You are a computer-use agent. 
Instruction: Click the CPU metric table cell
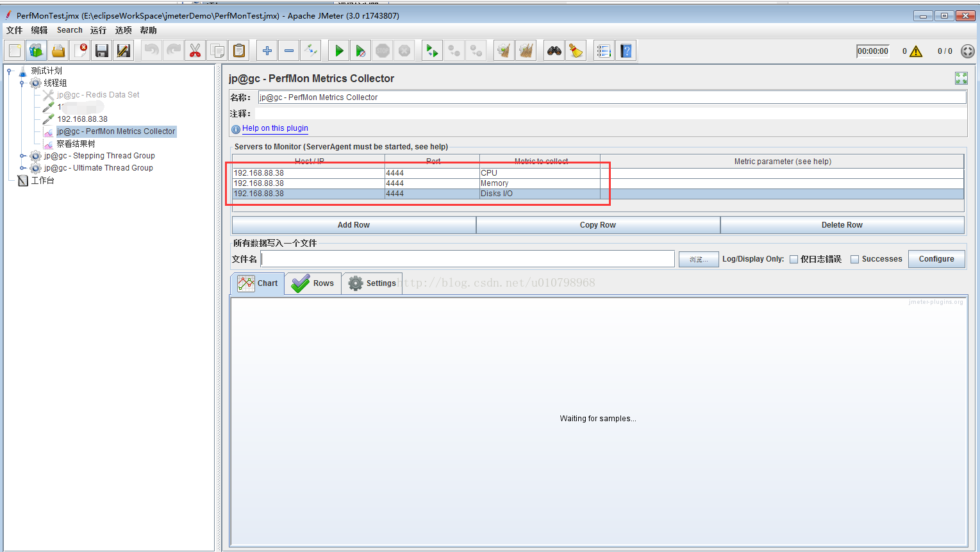(540, 173)
